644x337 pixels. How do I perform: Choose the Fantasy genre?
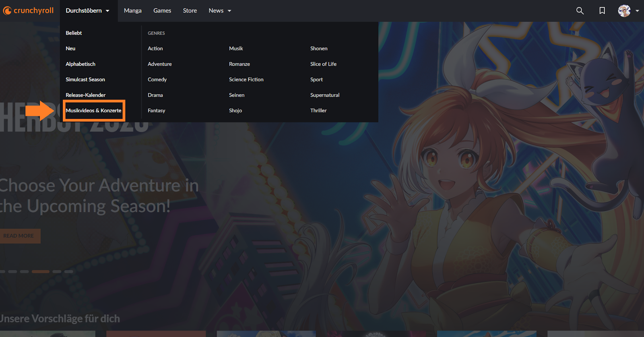point(157,110)
